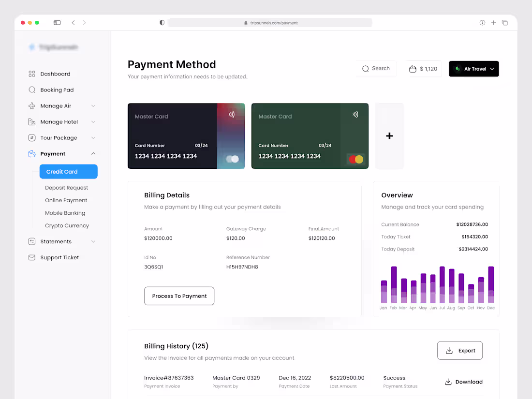532x399 pixels.
Task: Click the privacy shield icon near address bar
Action: click(162, 23)
